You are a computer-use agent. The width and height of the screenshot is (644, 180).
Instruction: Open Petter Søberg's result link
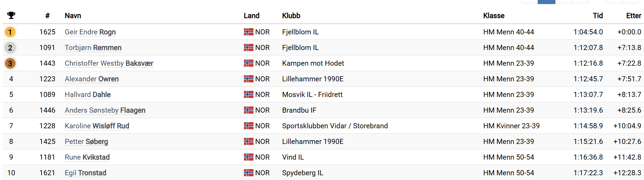86,142
